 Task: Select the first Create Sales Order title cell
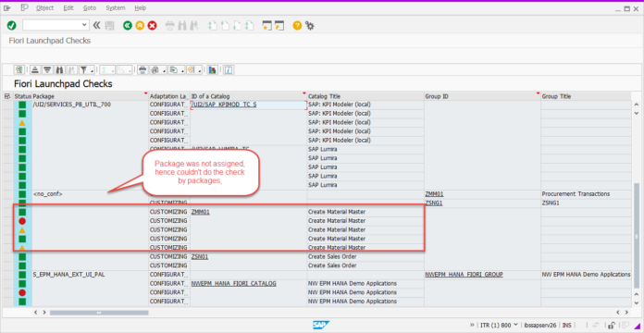coord(365,256)
